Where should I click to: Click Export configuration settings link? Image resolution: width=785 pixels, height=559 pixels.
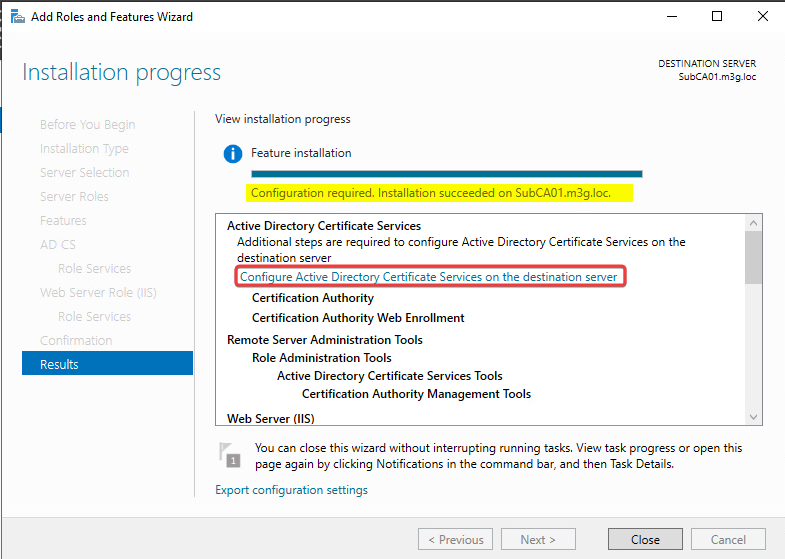[291, 490]
